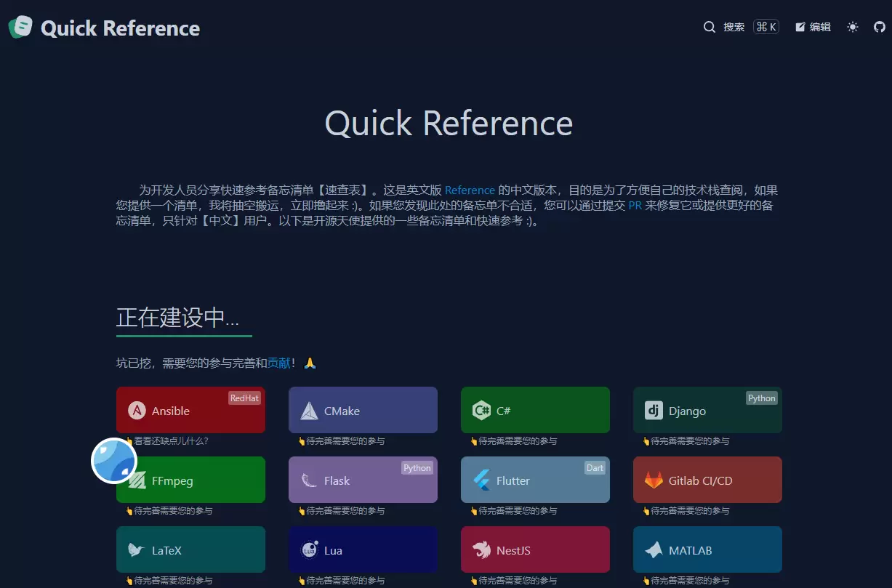Image resolution: width=892 pixels, height=588 pixels.
Task: Click the Flask horn icon
Action: [309, 480]
